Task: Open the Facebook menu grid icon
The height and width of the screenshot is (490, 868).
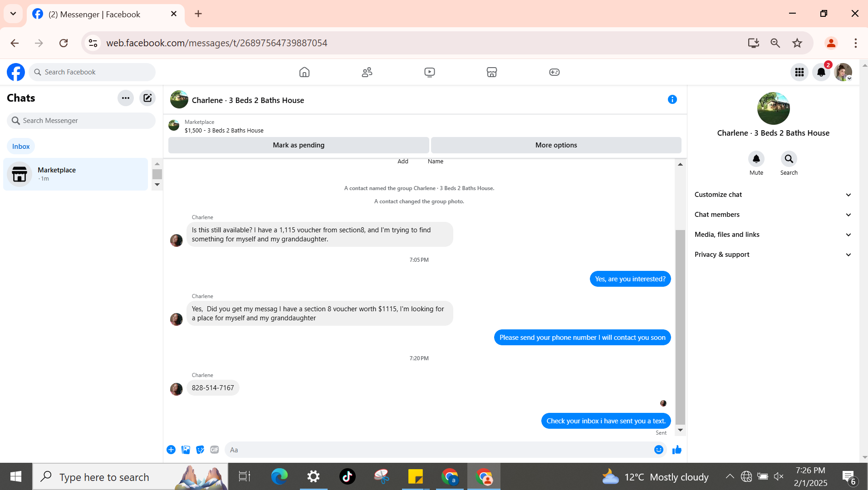Action: 799,72
